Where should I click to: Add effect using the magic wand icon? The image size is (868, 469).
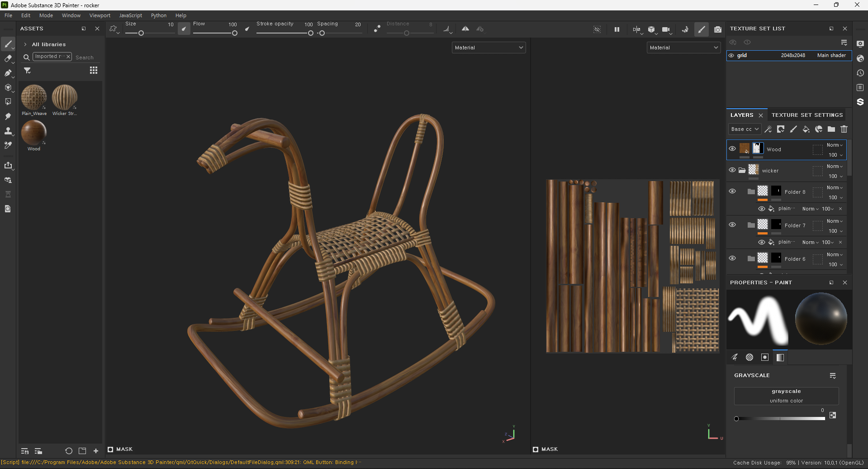pyautogui.click(x=768, y=129)
